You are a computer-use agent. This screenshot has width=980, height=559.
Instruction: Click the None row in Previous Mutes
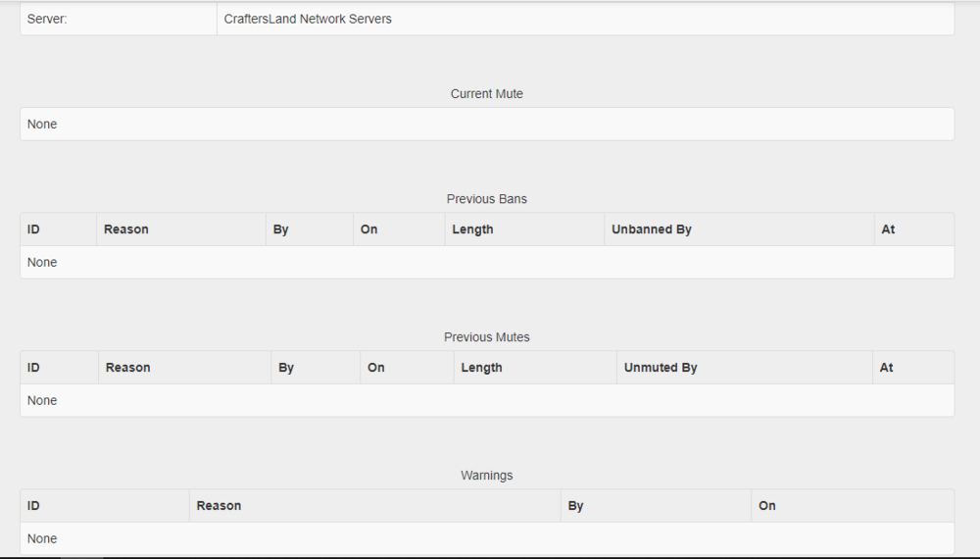click(42, 401)
